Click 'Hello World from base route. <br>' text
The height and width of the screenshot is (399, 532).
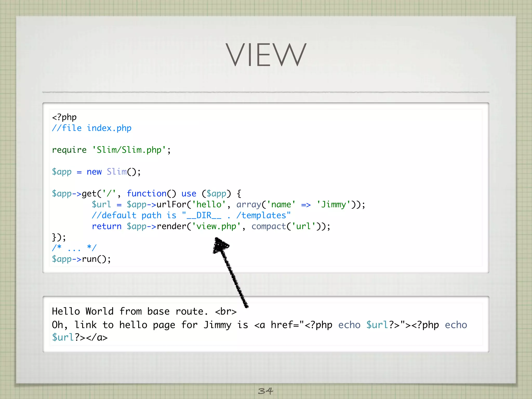pyautogui.click(x=144, y=311)
